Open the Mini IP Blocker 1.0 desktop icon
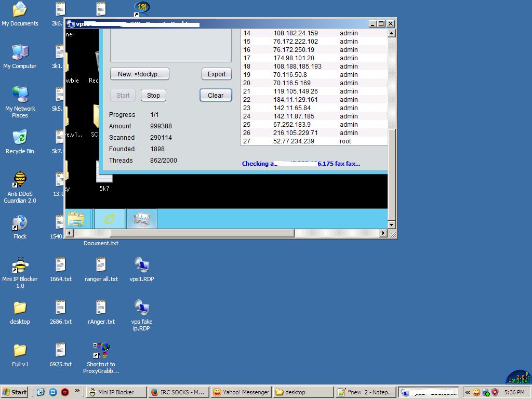The height and width of the screenshot is (399, 532). point(20,265)
